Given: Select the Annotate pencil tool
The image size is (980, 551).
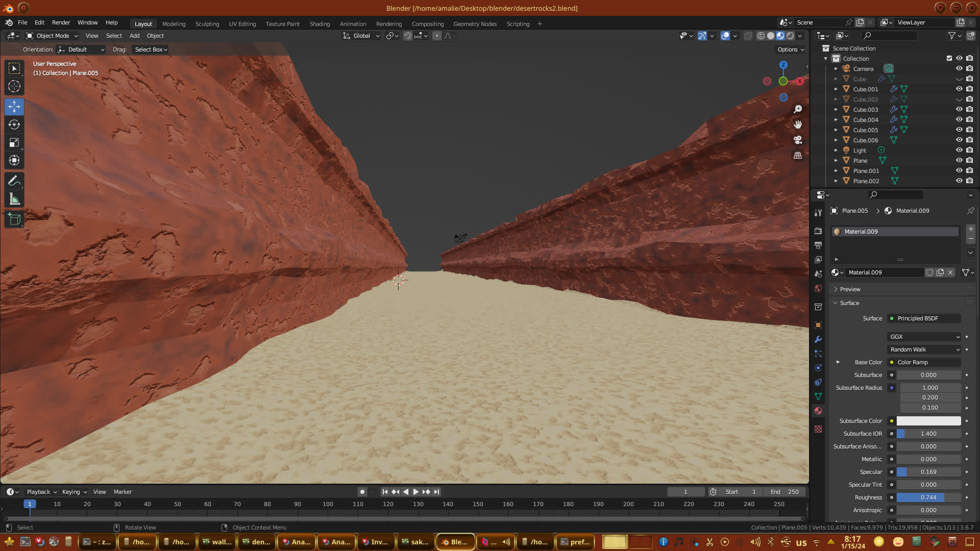Looking at the screenshot, I should point(14,181).
